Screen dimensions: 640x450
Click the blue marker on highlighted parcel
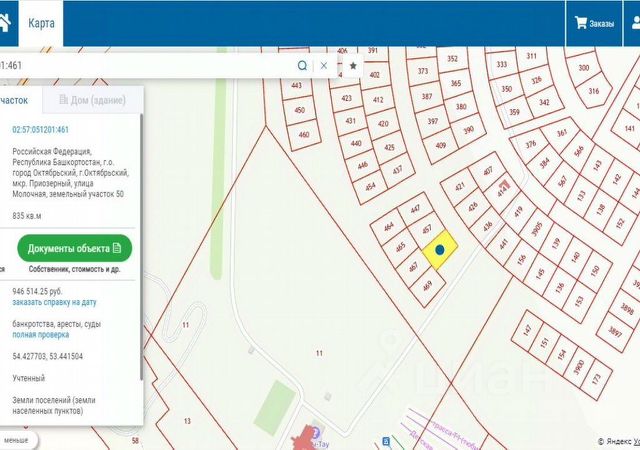pyautogui.click(x=440, y=250)
